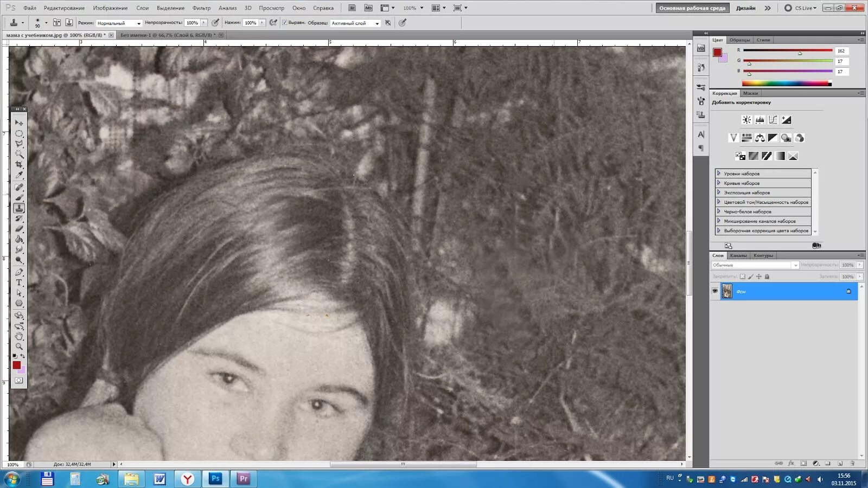Switch to the Дизайн workspace

[746, 8]
